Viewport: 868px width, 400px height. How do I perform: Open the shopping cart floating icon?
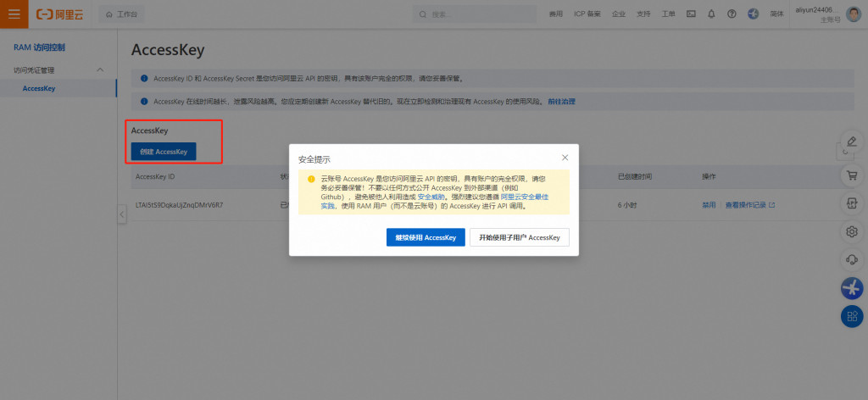[852, 175]
